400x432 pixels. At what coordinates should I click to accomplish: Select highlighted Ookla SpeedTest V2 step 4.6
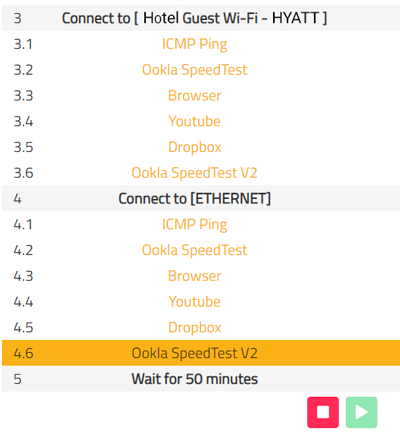[x=201, y=353]
